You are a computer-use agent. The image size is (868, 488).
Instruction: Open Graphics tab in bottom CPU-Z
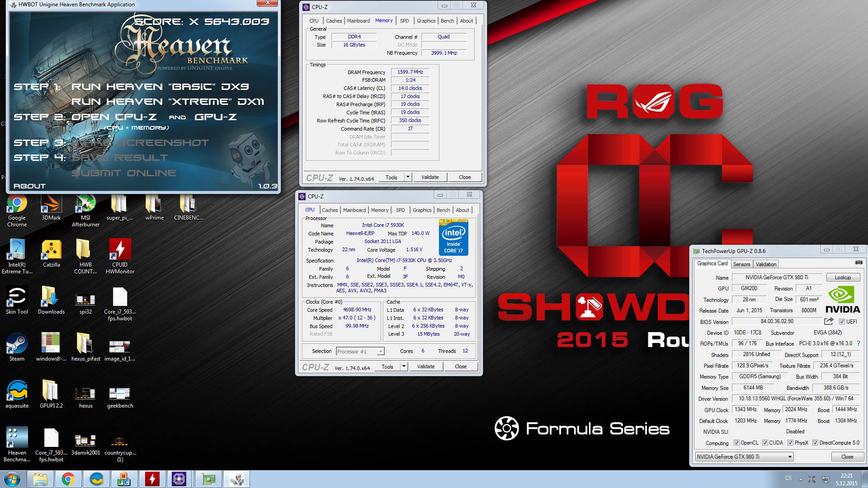click(x=422, y=210)
